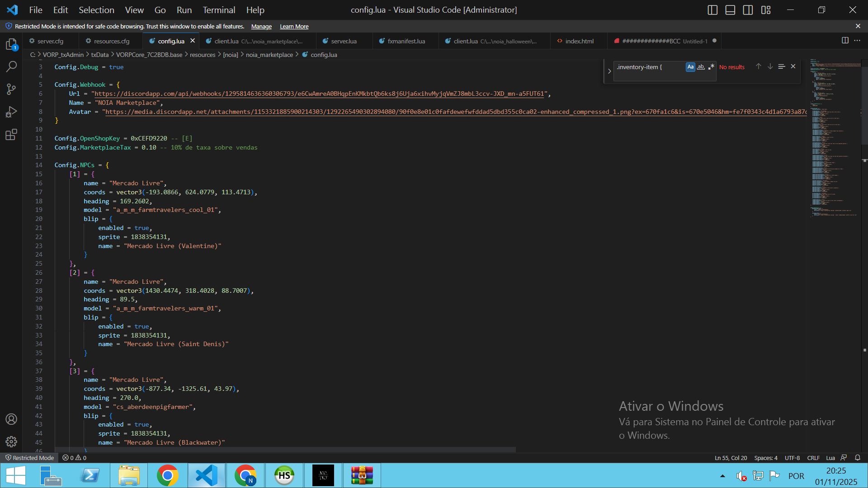Click Manage in Restricted Mode banner
The width and height of the screenshot is (868, 488).
(x=261, y=27)
